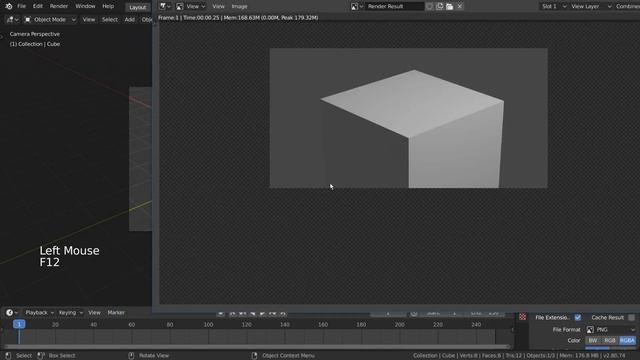Image resolution: width=640 pixels, height=360 pixels.
Task: Click the '(1) Collection | Cube' label
Action: (x=35, y=44)
